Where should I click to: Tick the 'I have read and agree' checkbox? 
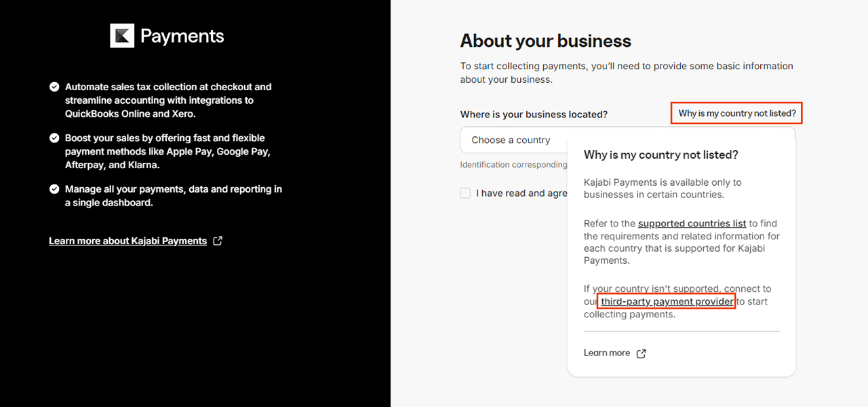[x=465, y=193]
